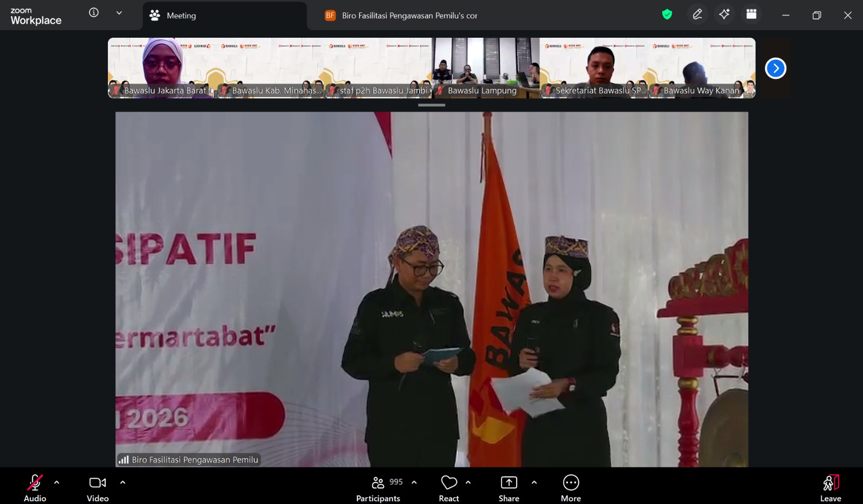Expand dropdown chevron beside the info icon
863x504 pixels.
pyautogui.click(x=119, y=13)
